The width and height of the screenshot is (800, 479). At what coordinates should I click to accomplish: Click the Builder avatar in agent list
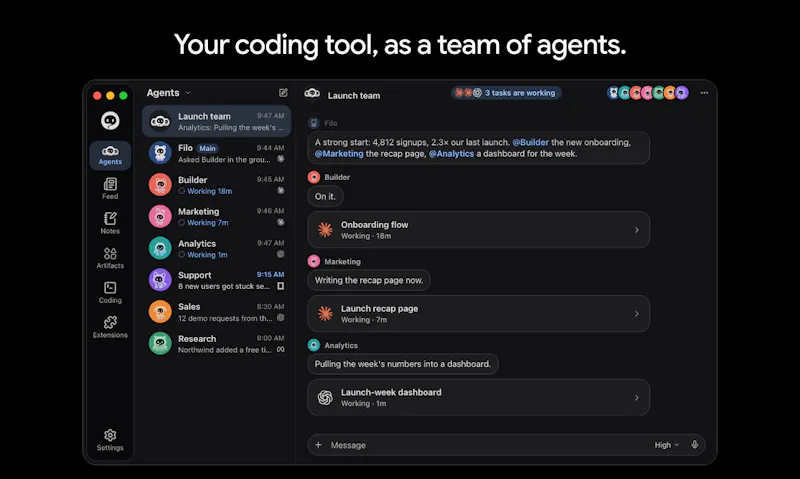click(160, 185)
